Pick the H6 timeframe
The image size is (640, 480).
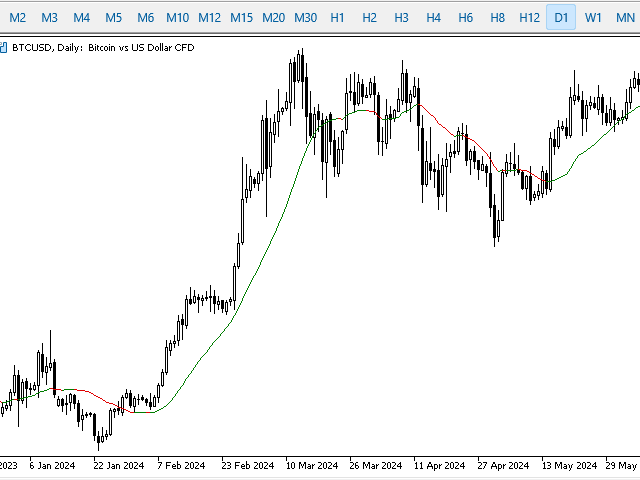pos(465,18)
